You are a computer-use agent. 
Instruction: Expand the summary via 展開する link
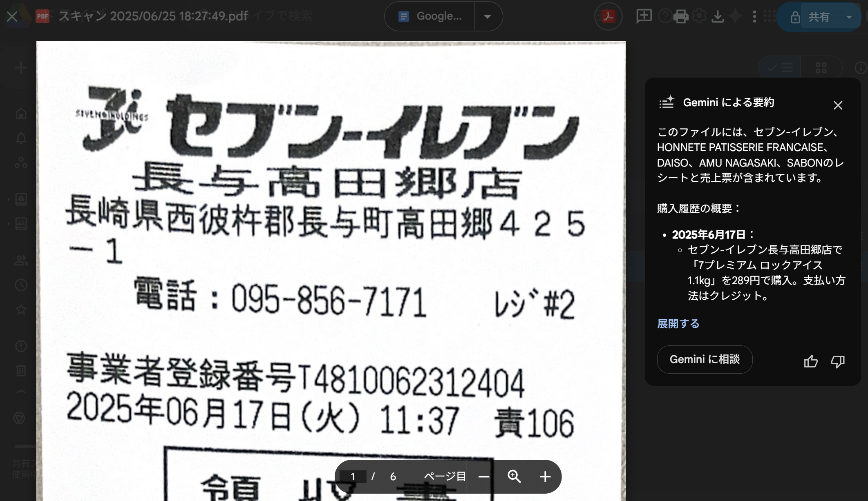click(x=678, y=324)
